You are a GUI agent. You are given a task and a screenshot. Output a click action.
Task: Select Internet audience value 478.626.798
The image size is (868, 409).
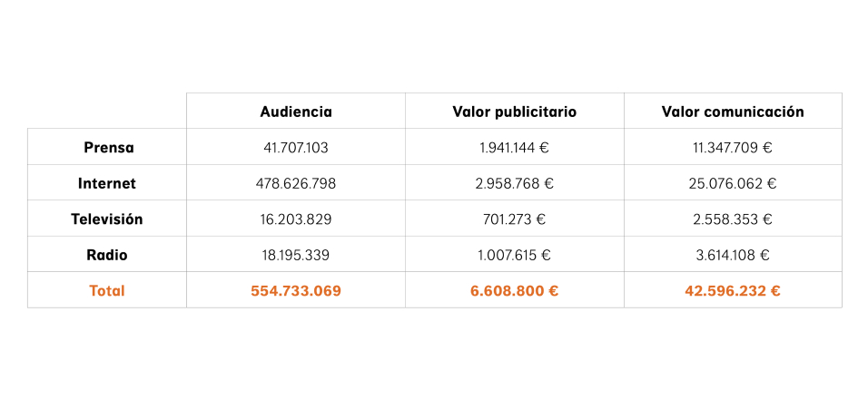point(296,183)
